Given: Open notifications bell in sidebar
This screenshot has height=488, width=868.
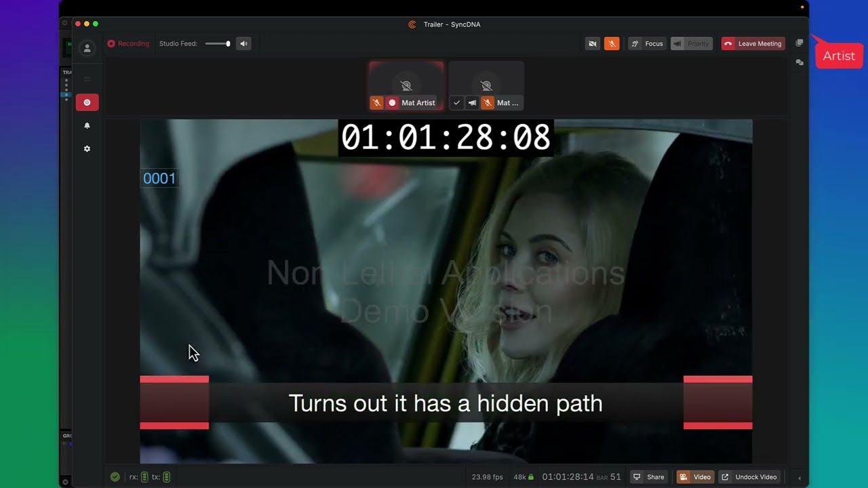Looking at the screenshot, I should [x=87, y=125].
